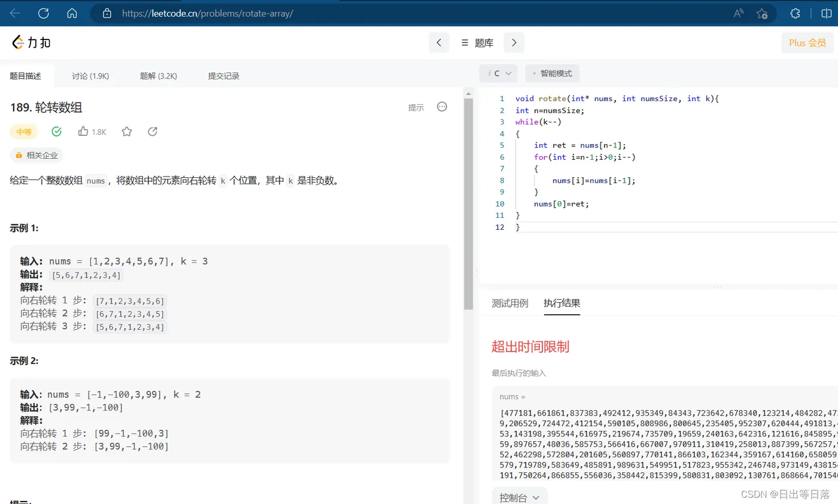Share the problem with share icon
Screen dimensions: 838x504
click(x=153, y=131)
